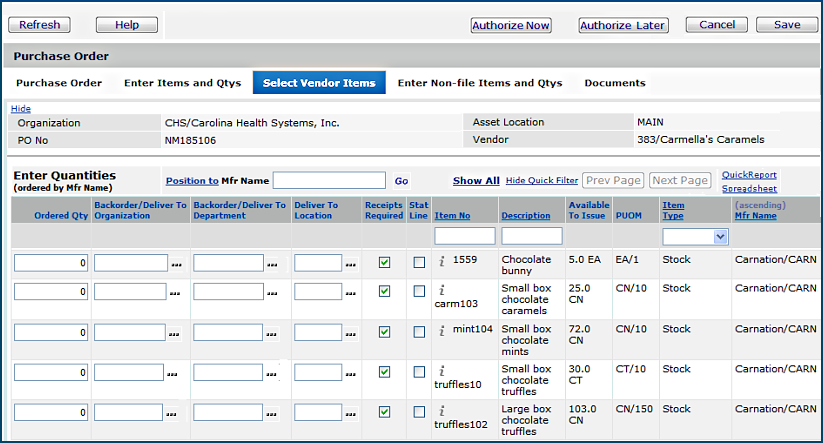823x443 pixels.
Task: Open Deliver To Location lookup for mint104 row
Action: 350,333
